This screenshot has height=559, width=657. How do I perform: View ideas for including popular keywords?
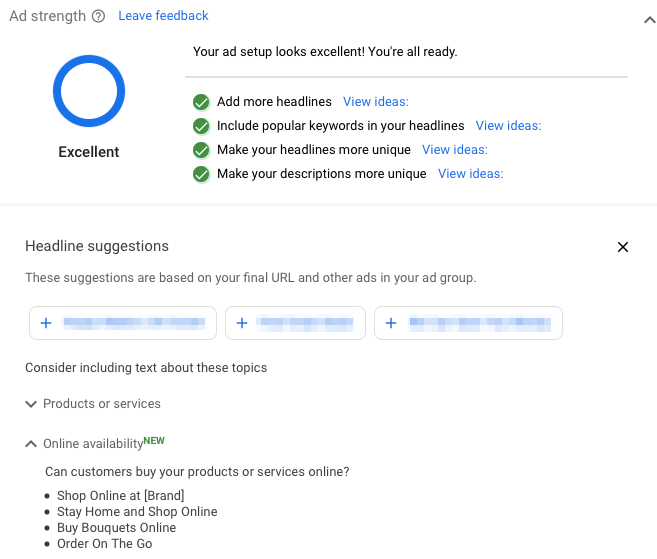508,126
